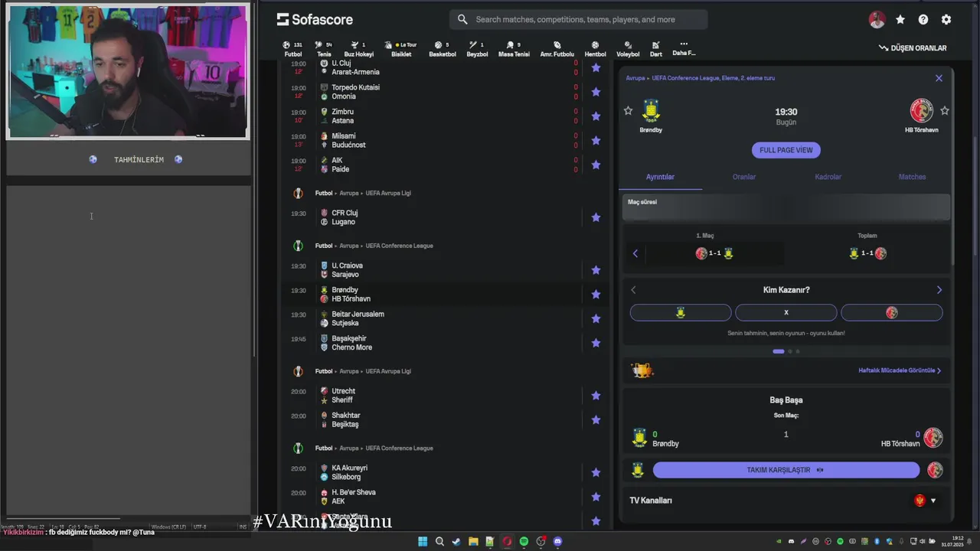Open the Basketbol category
980x551 pixels.
442,49
